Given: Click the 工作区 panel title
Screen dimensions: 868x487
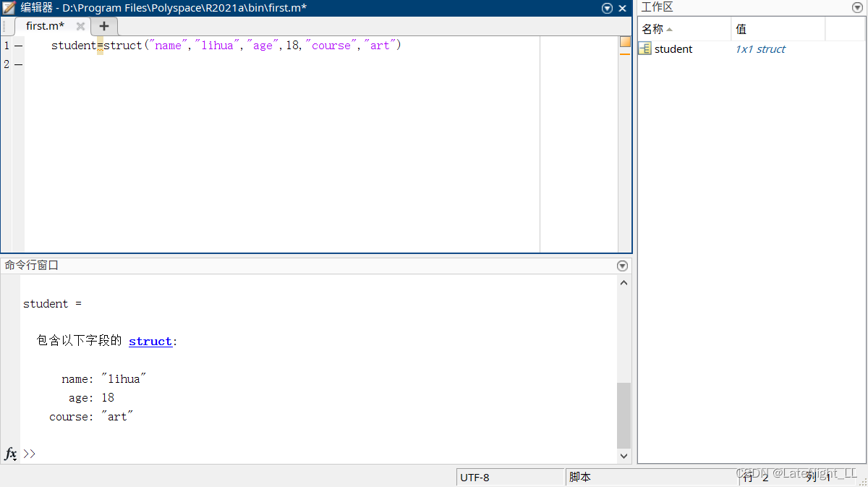Looking at the screenshot, I should (657, 7).
